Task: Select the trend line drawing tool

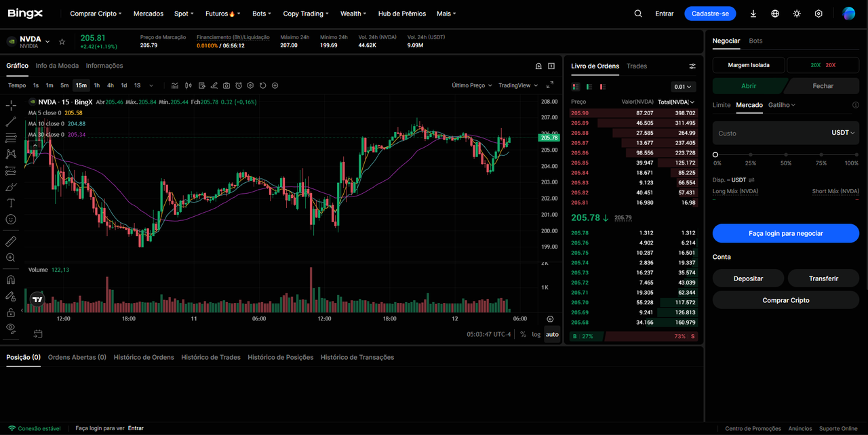Action: coord(11,122)
